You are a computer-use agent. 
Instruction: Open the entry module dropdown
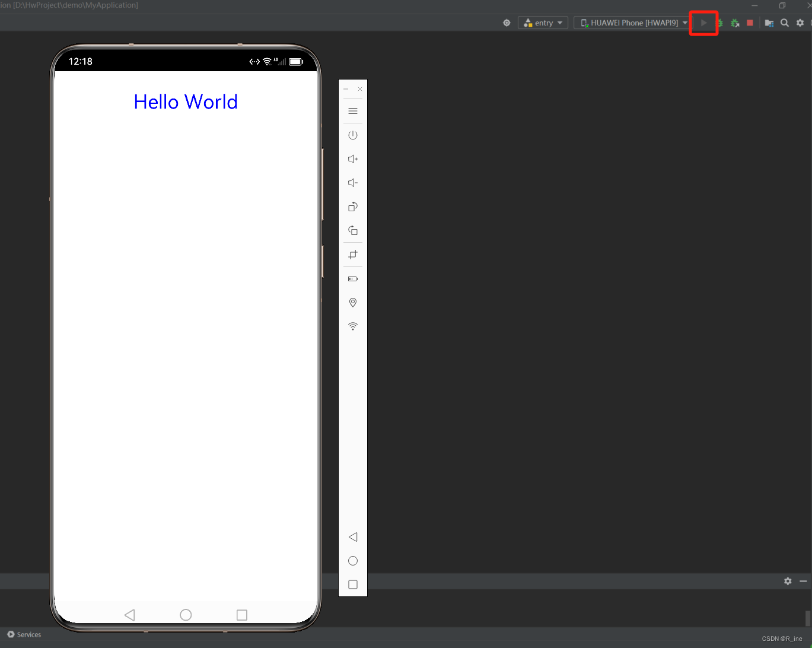tap(543, 23)
